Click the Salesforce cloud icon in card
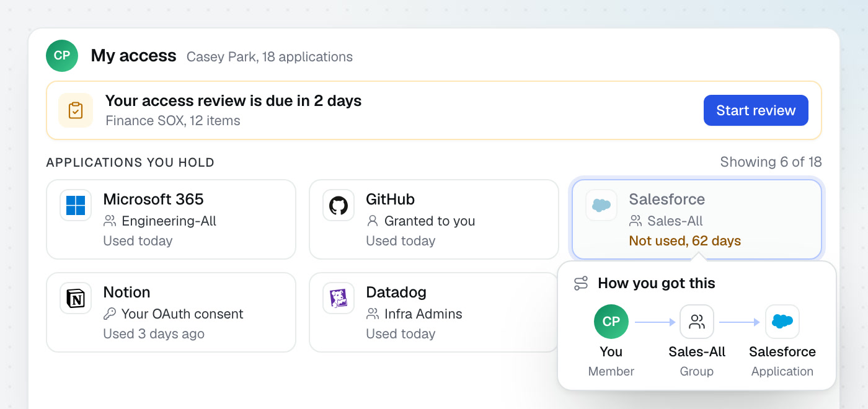 601,205
